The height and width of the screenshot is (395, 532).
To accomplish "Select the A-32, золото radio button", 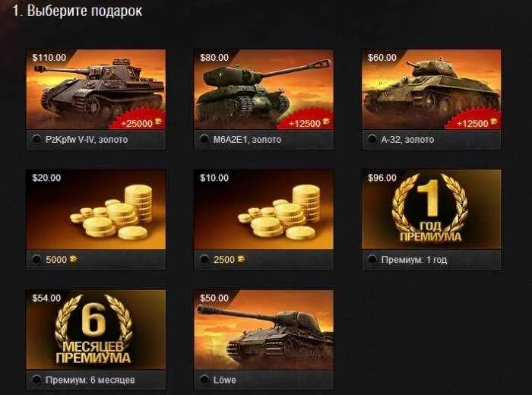I will 372,139.
